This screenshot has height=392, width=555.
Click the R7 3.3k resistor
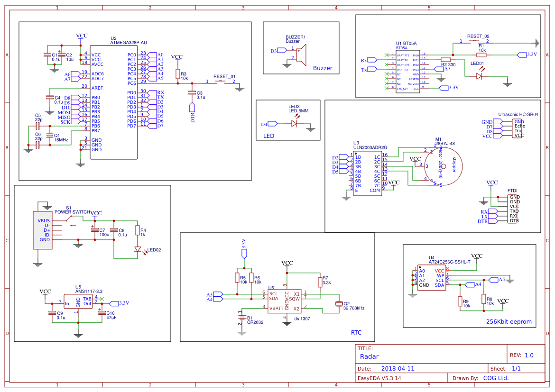click(x=320, y=282)
